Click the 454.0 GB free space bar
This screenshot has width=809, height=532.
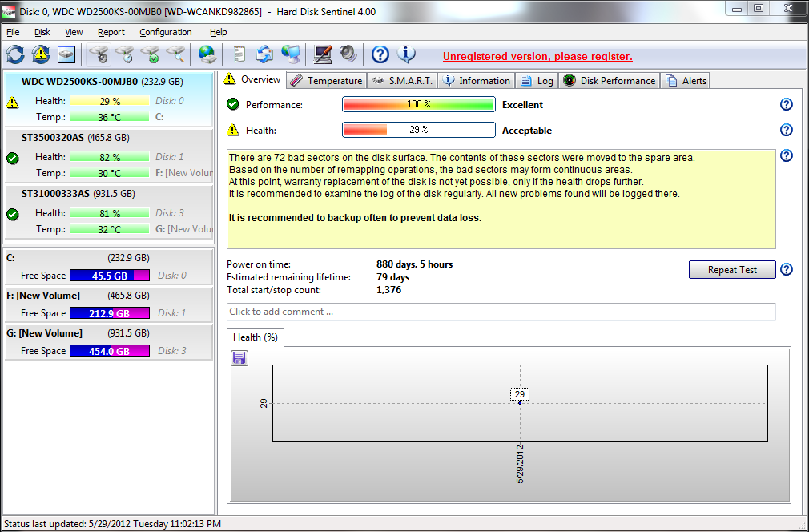pos(110,351)
